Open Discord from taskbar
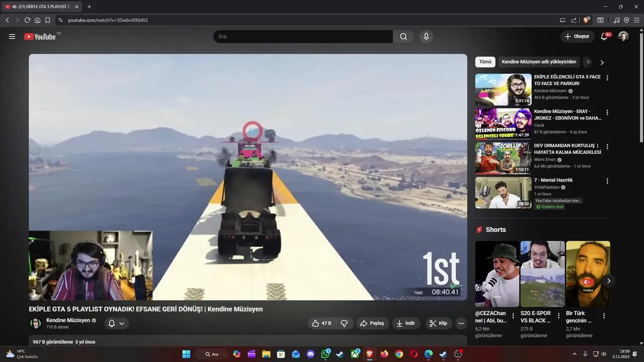The image size is (644, 362). 310,354
